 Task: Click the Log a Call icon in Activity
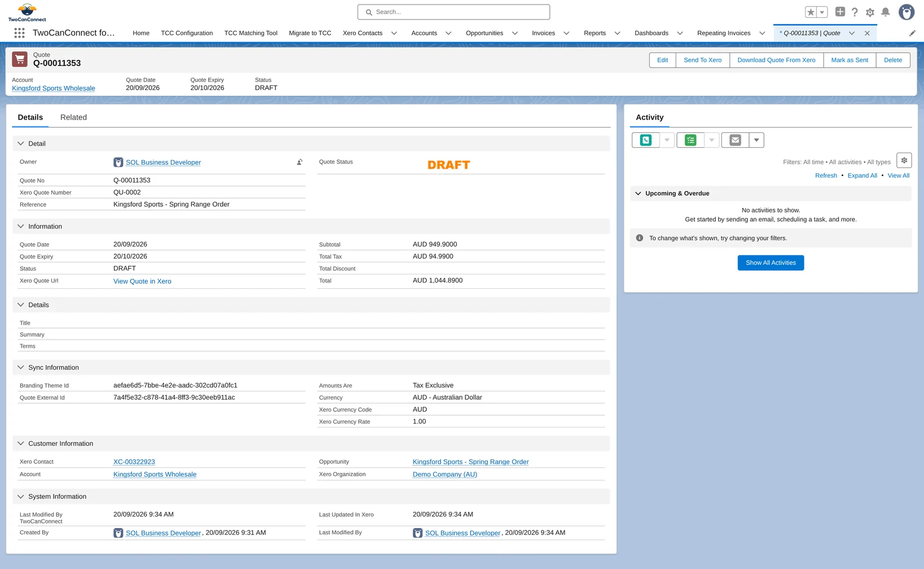pos(646,140)
